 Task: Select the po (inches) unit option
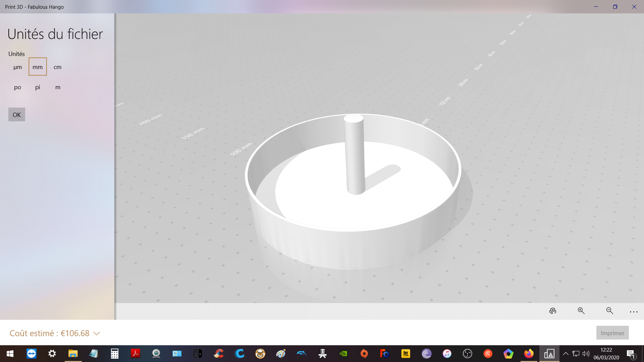pos(17,87)
